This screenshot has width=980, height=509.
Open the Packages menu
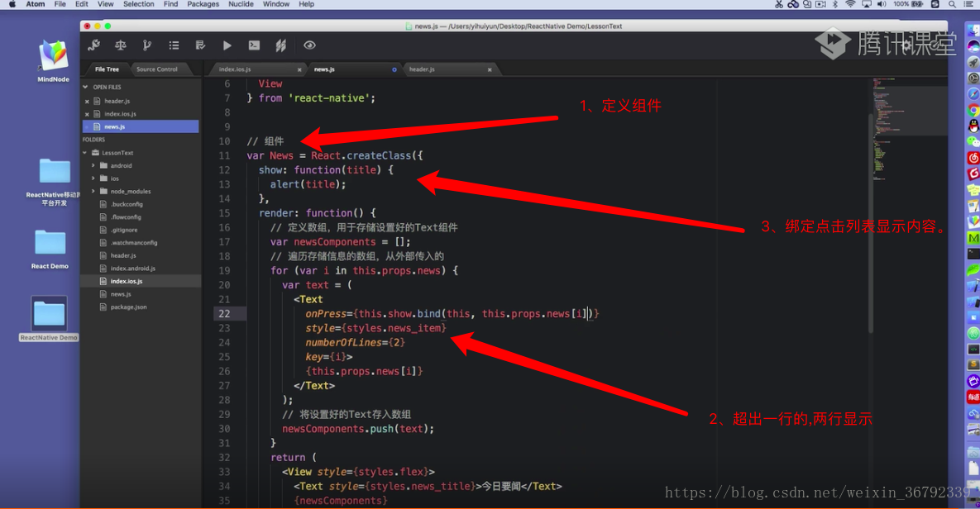[x=203, y=4]
